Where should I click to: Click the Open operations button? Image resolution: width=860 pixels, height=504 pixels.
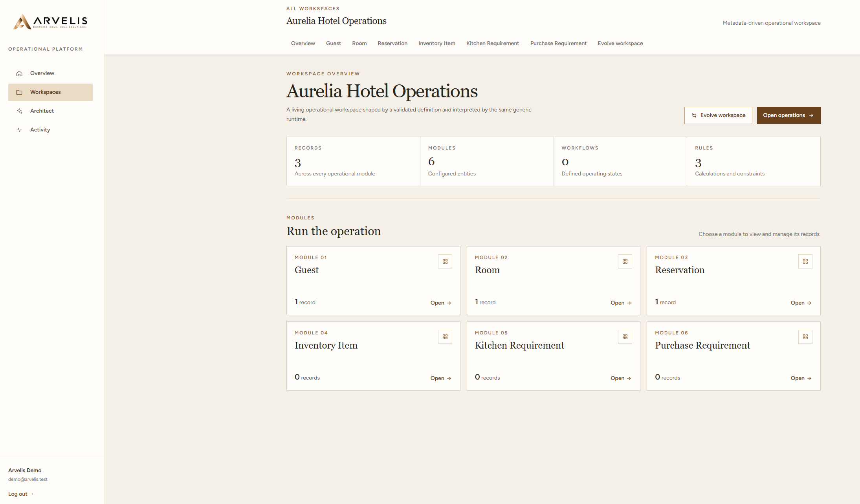788,115
